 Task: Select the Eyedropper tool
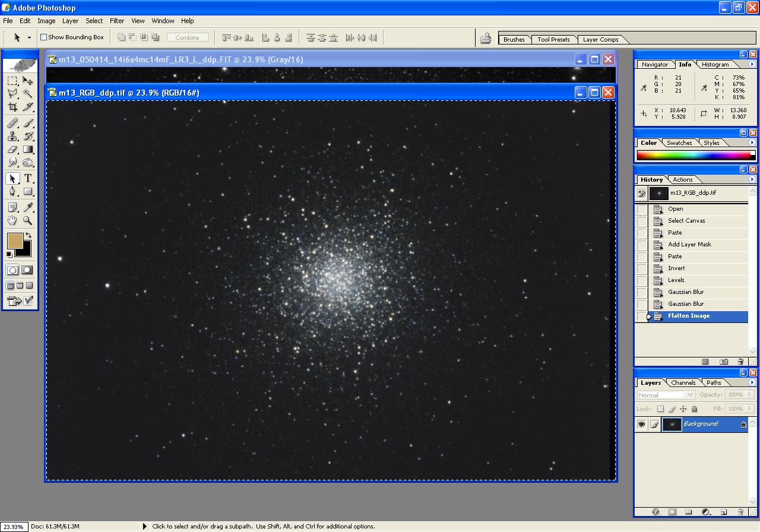(28, 207)
